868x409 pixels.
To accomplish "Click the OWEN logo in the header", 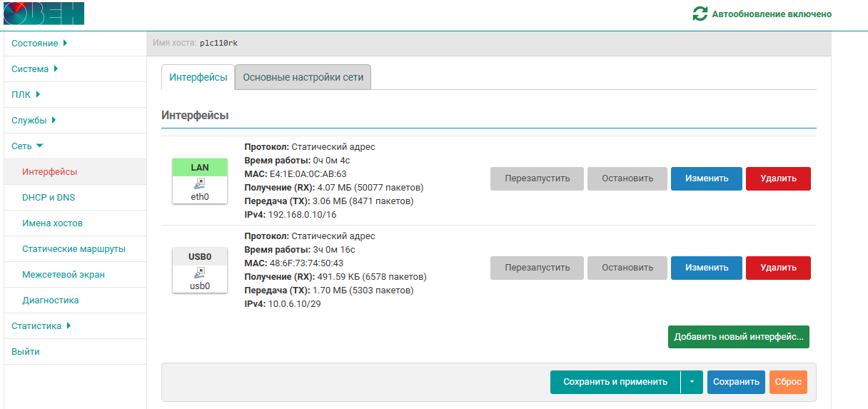I will click(x=44, y=14).
